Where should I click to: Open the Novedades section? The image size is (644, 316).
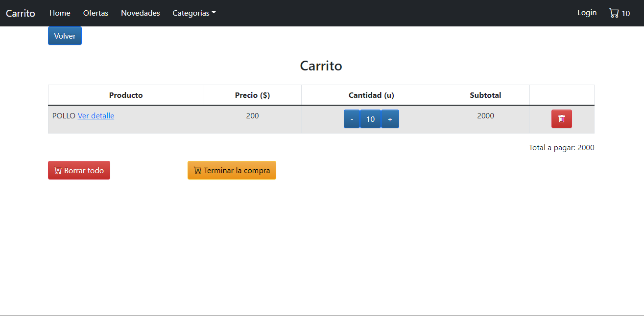[141, 13]
